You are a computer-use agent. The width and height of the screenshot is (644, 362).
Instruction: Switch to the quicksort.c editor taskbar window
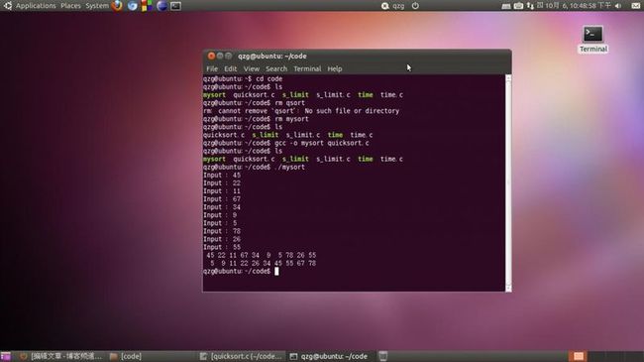click(241, 356)
